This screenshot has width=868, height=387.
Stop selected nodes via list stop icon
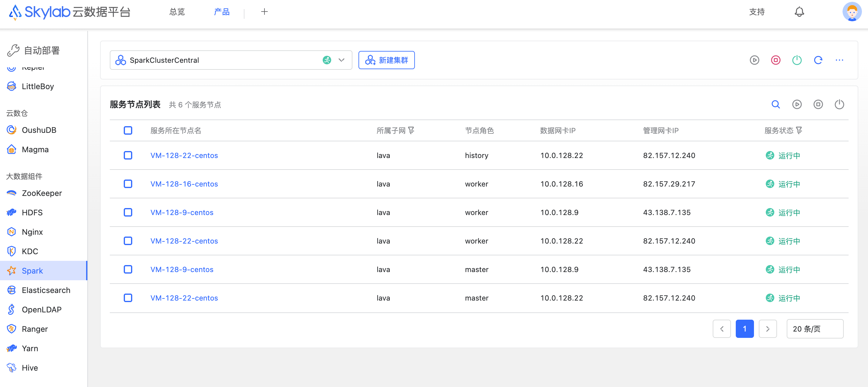pyautogui.click(x=818, y=105)
